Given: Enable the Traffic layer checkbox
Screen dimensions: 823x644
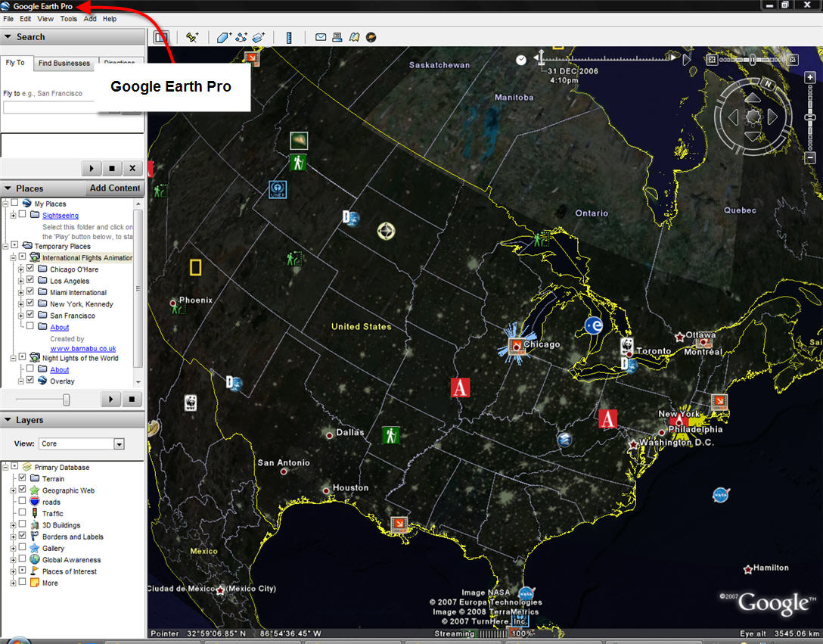Looking at the screenshot, I should pos(22,512).
